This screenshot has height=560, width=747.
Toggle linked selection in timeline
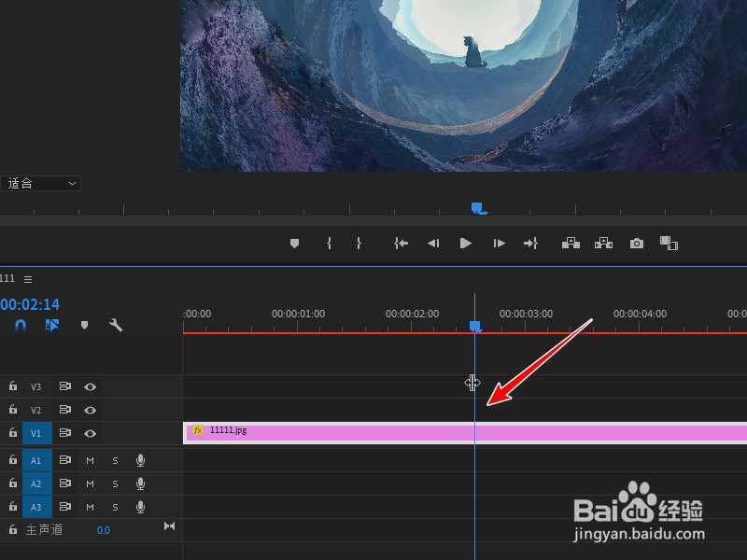pyautogui.click(x=52, y=325)
